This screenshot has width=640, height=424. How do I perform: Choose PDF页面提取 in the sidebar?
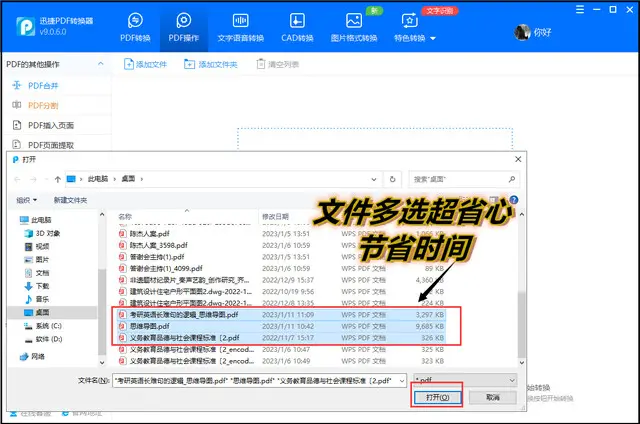[51, 145]
